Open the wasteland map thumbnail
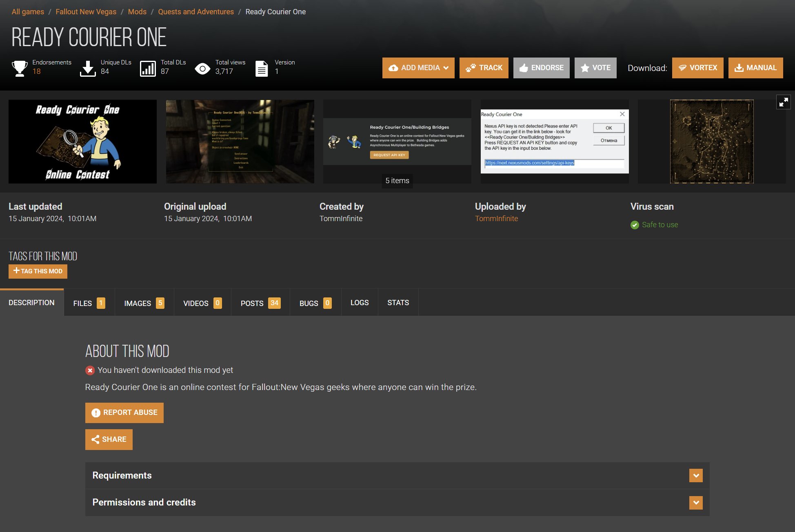The height and width of the screenshot is (532, 795). click(712, 142)
